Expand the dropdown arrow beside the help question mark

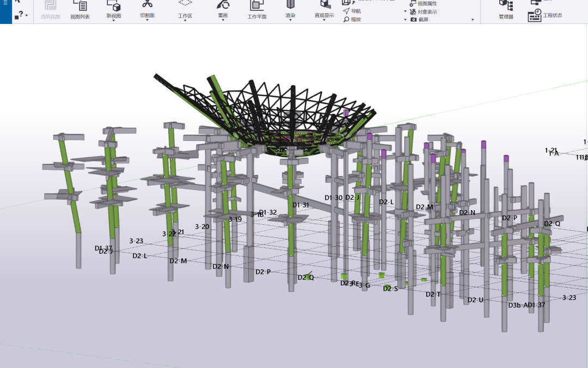[27, 16]
